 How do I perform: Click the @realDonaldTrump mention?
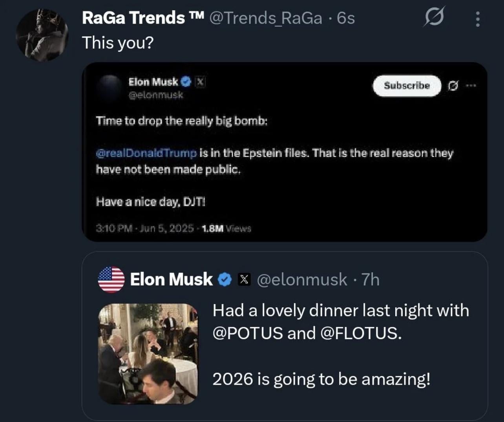click(x=146, y=153)
